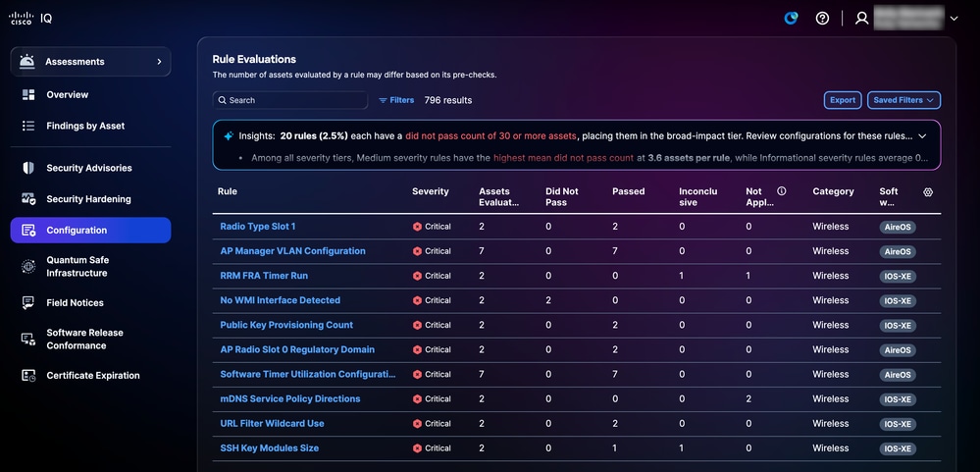Open the user profile icon

(x=862, y=18)
